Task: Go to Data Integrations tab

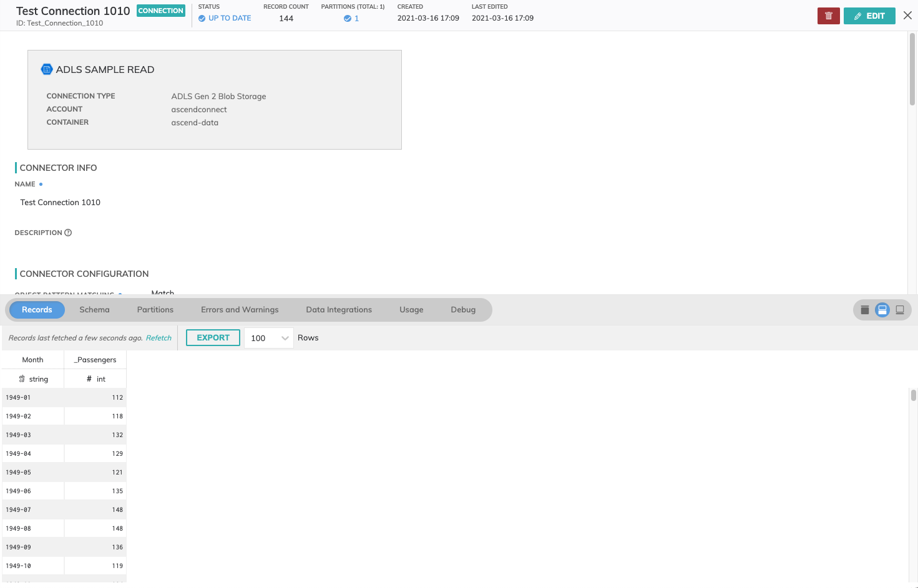Action: click(x=339, y=310)
